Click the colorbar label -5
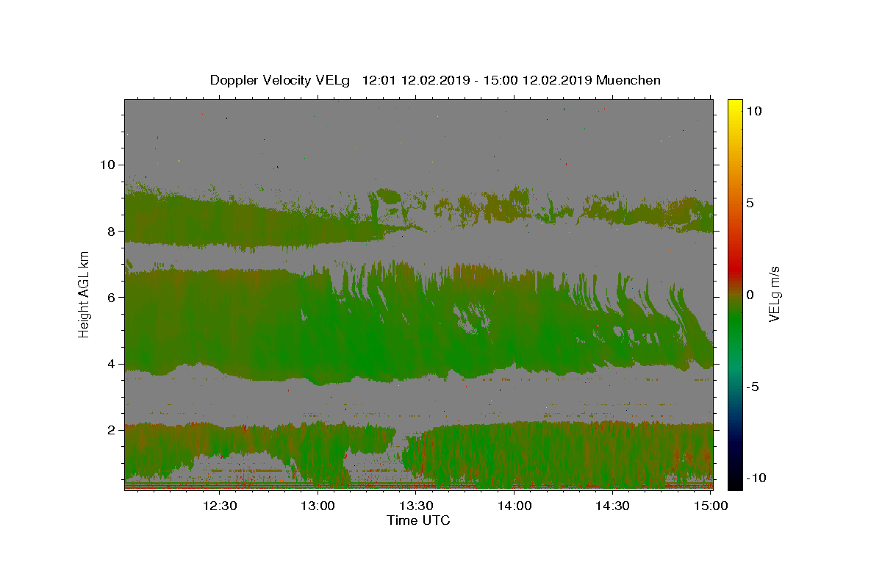The height and width of the screenshot is (588, 882). click(752, 387)
